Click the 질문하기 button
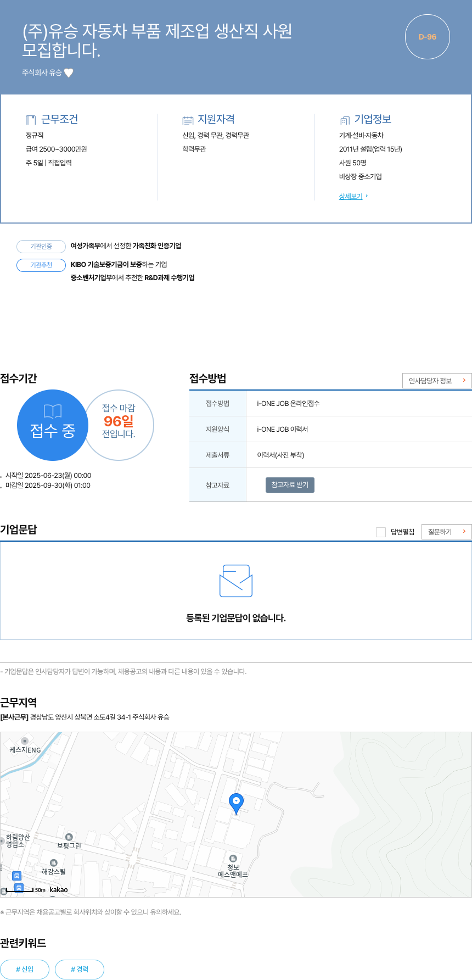This screenshot has height=980, width=472. [x=446, y=532]
